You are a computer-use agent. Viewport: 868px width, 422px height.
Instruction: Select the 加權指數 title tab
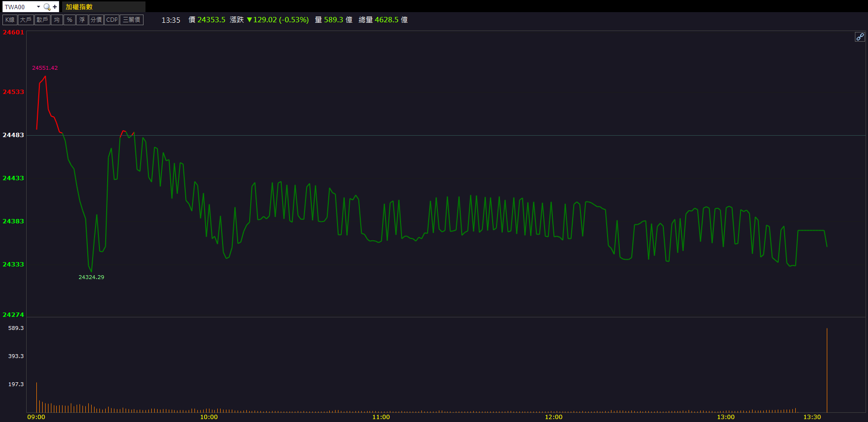(x=79, y=7)
